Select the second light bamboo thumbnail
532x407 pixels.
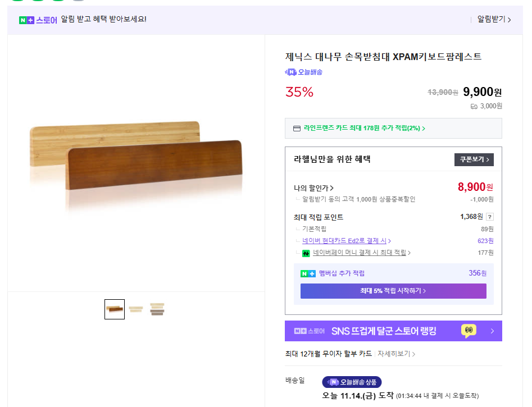[136, 309]
